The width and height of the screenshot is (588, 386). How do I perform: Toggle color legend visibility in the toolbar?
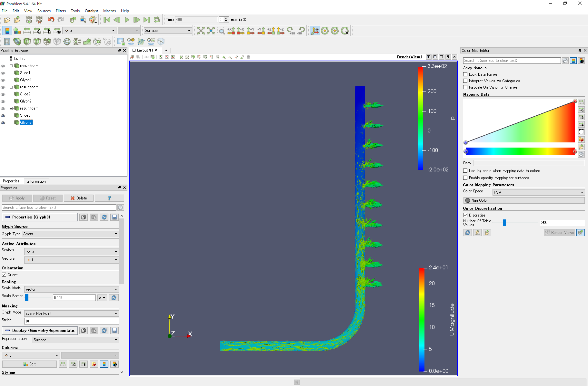(x=7, y=31)
